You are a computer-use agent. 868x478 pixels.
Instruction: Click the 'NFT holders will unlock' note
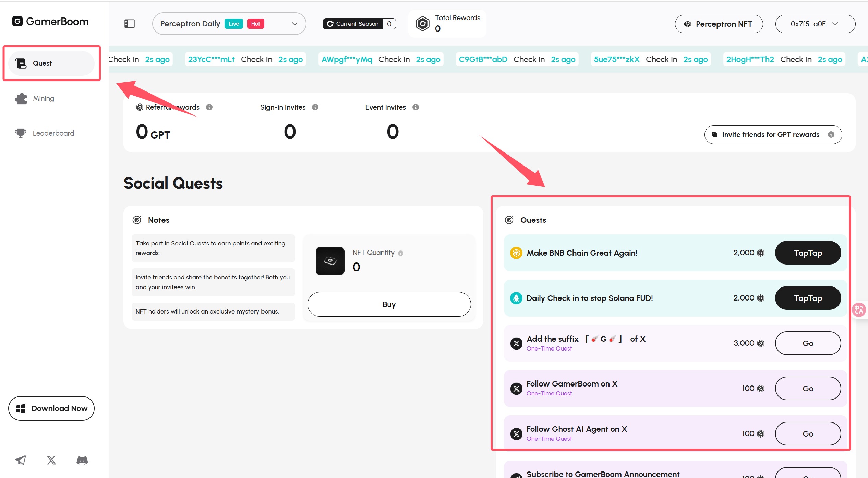(213, 311)
